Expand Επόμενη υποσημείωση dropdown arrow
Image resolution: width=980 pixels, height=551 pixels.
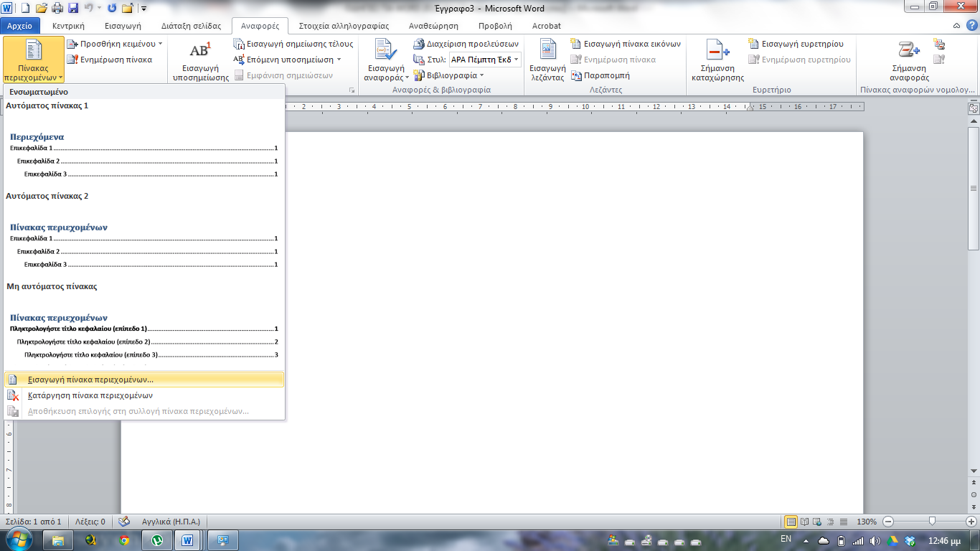click(x=339, y=60)
